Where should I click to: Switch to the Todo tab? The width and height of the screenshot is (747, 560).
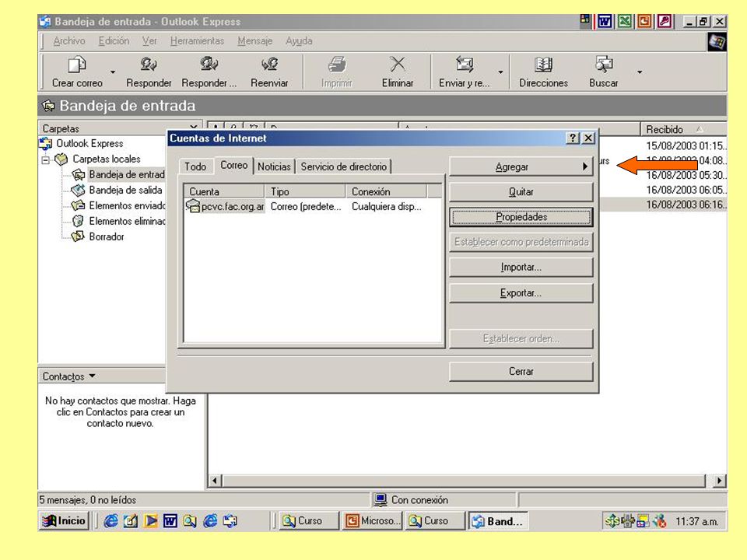tap(195, 166)
